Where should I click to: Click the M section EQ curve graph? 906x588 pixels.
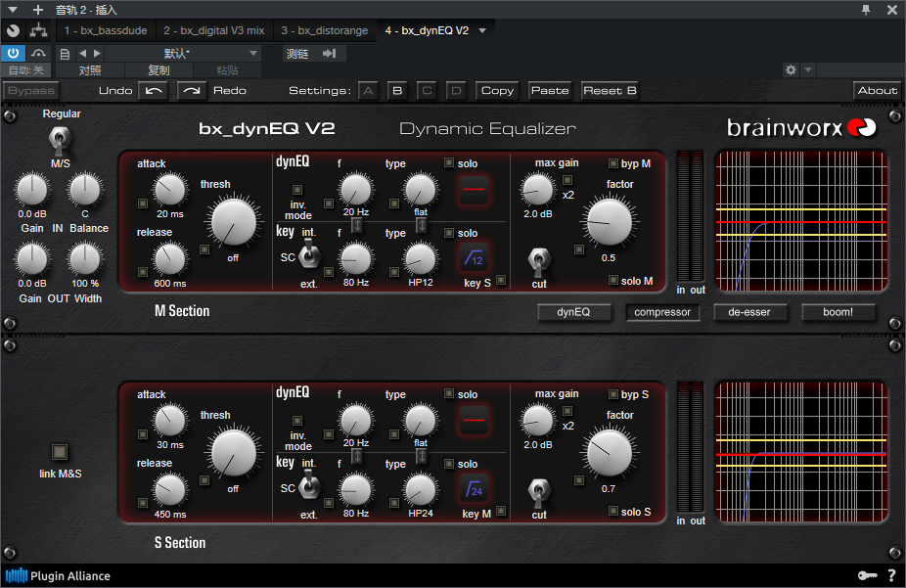801,221
